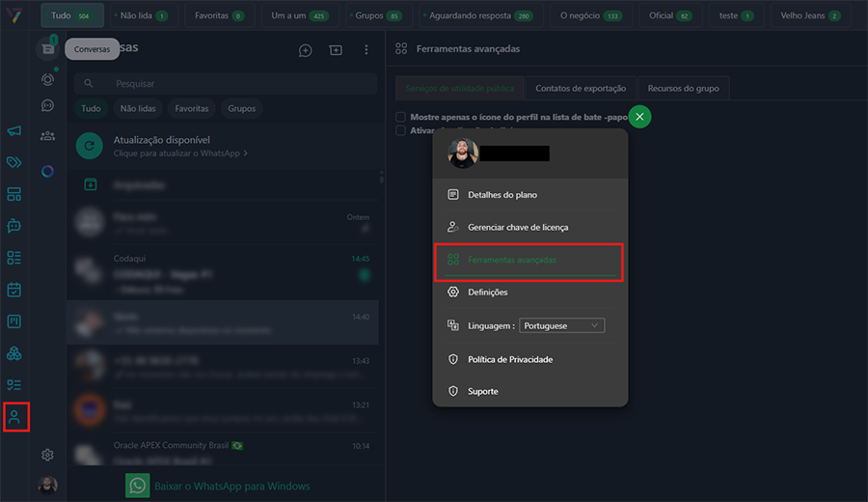Open the megaphone broadcast icon in sidebar

[x=14, y=131]
